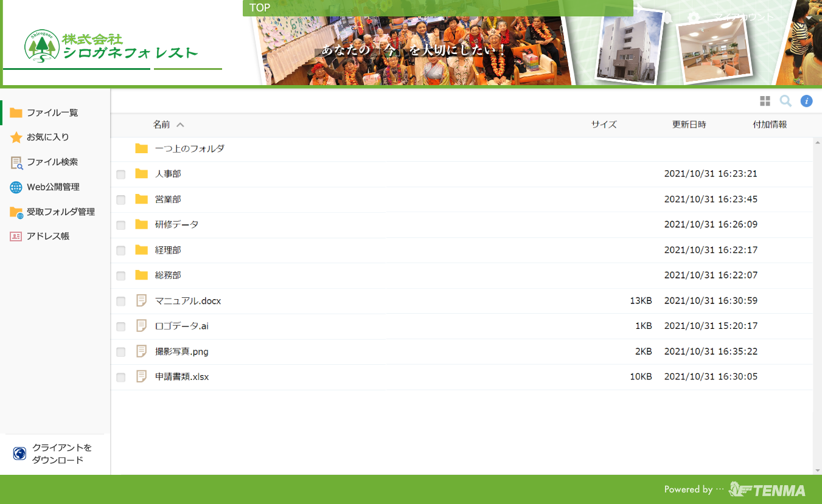Open お気に入り in the sidebar
The height and width of the screenshot is (504, 822).
pos(47,137)
